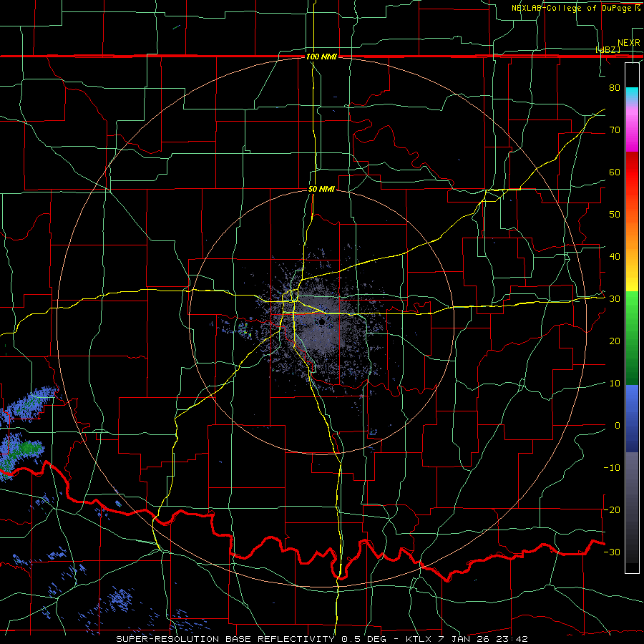Click the cyan top segment of the color bar

(x=632, y=94)
